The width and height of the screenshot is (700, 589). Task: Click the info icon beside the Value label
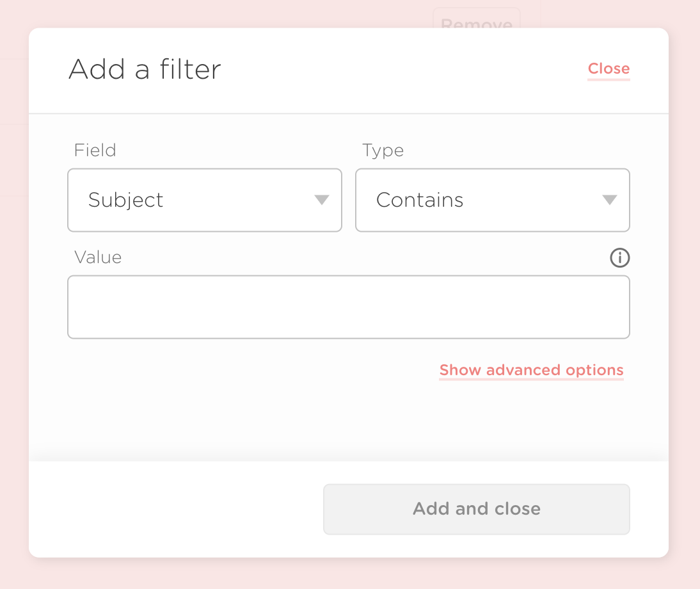tap(619, 258)
